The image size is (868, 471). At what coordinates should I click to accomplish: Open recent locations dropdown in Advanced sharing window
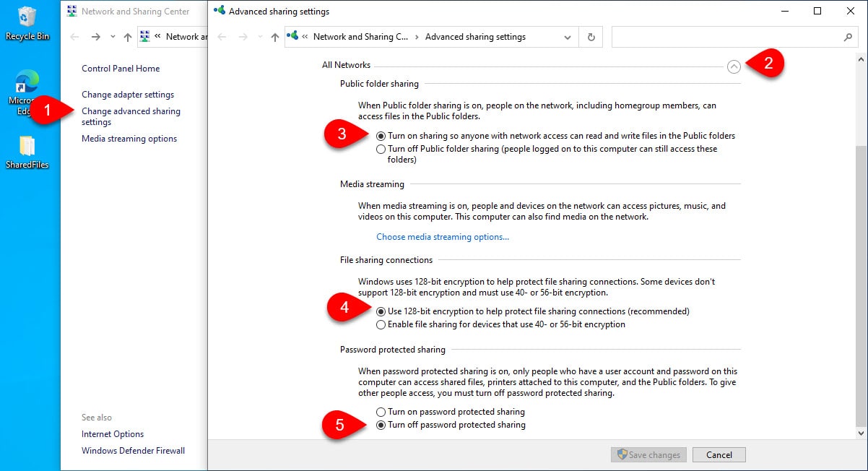click(x=260, y=38)
